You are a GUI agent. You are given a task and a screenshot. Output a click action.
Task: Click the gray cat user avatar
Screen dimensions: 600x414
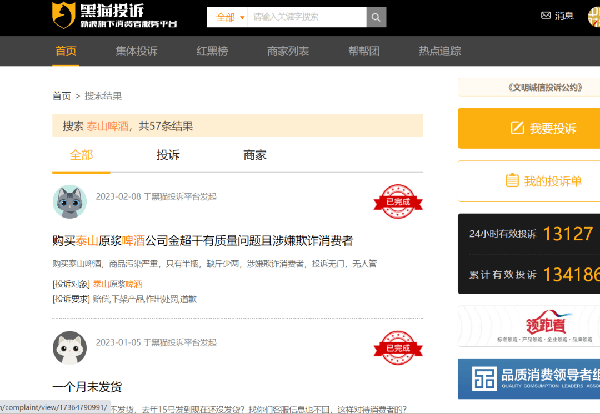[x=68, y=202]
